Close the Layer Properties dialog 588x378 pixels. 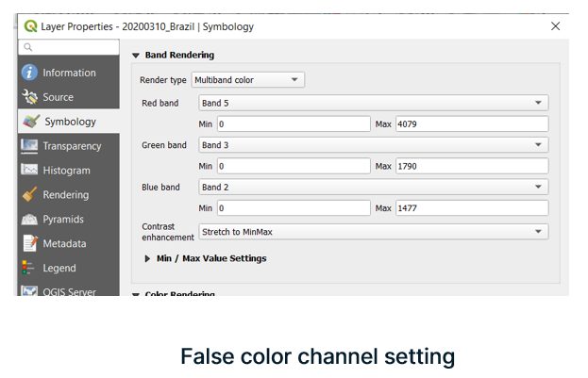pos(555,26)
